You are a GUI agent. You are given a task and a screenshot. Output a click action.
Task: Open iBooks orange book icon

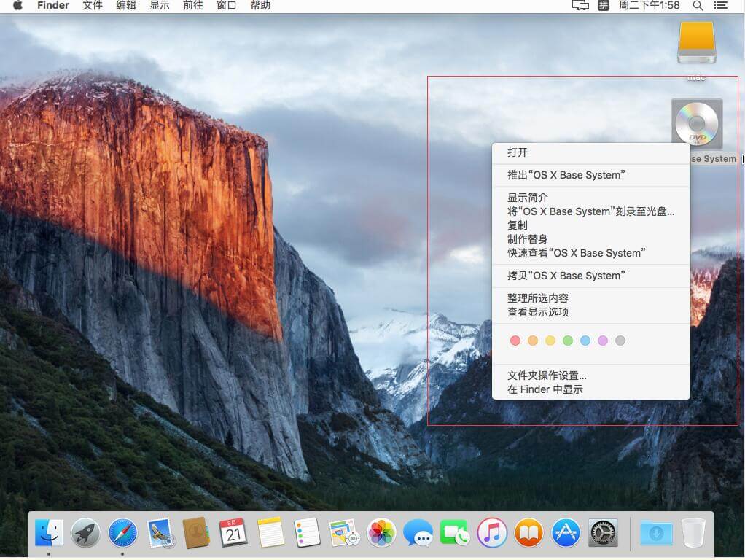(528, 532)
